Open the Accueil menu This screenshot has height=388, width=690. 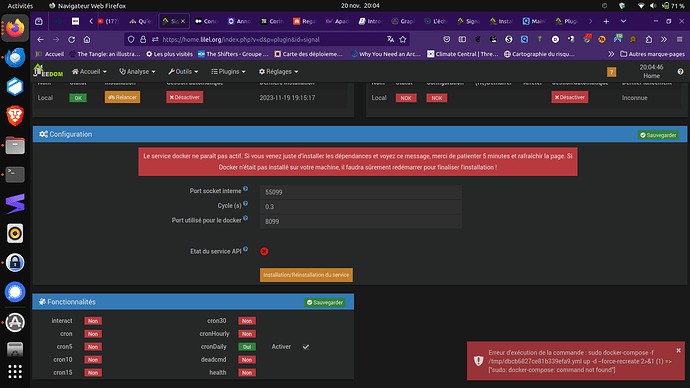point(89,72)
